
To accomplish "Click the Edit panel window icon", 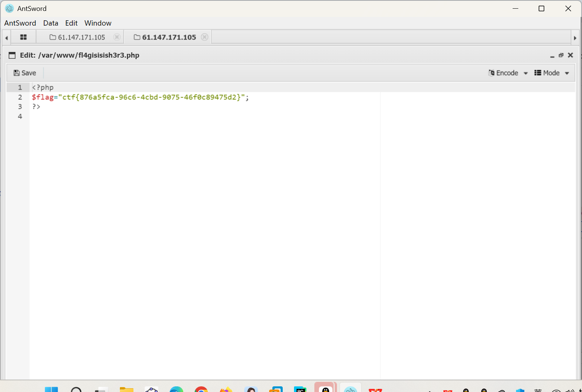I will coord(12,55).
